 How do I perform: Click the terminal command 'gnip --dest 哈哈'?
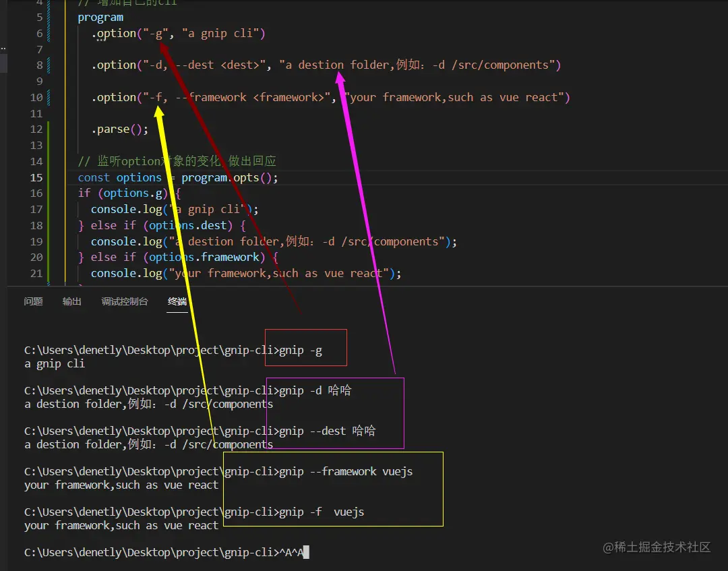click(328, 431)
